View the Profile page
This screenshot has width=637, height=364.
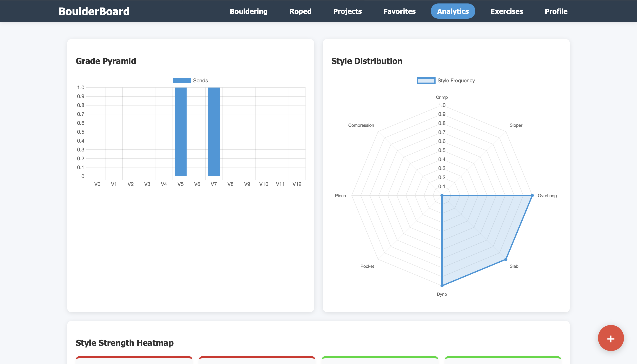pos(556,11)
